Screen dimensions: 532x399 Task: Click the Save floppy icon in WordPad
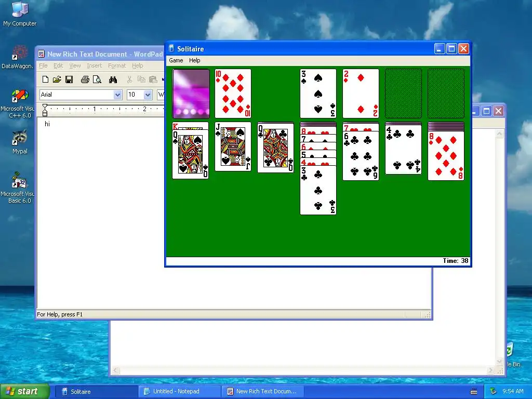tap(69, 79)
